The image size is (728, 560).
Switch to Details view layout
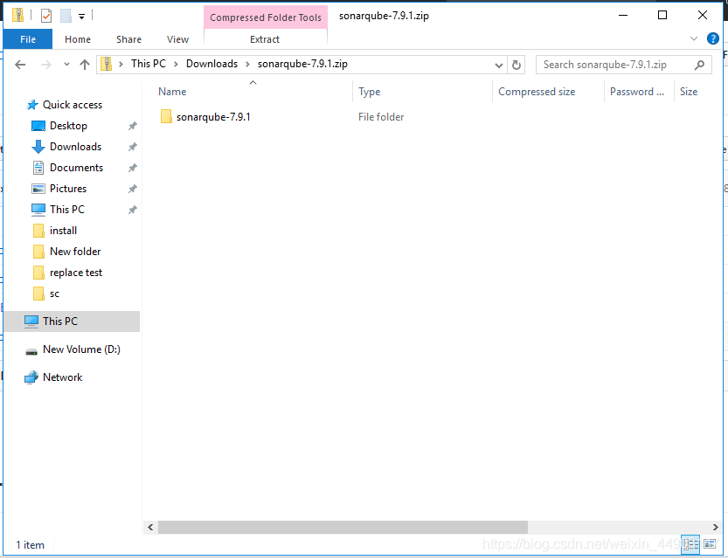tap(690, 543)
